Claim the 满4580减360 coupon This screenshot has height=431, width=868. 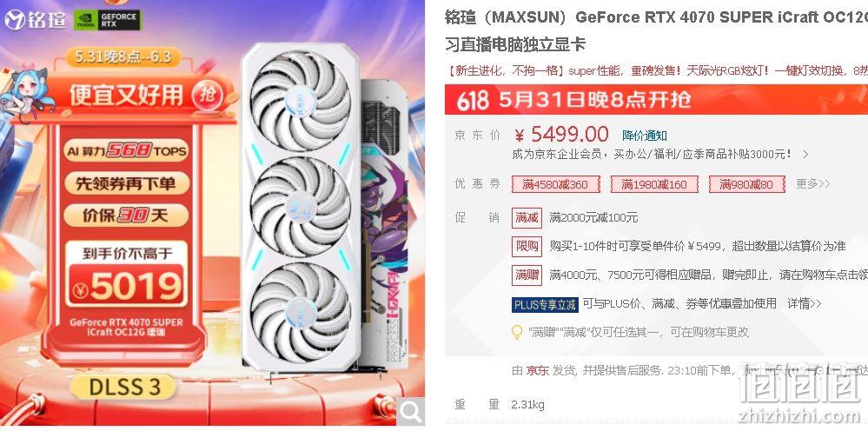point(555,184)
